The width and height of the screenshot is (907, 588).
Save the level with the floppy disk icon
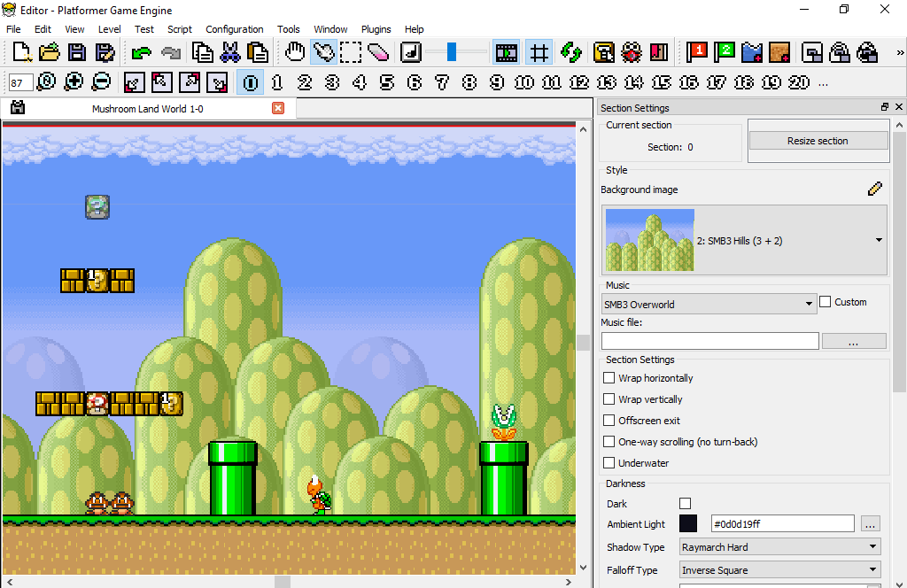[x=77, y=52]
